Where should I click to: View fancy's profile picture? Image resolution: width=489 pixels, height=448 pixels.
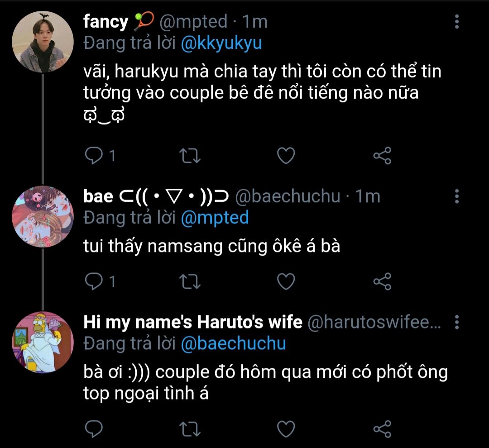coord(43,42)
